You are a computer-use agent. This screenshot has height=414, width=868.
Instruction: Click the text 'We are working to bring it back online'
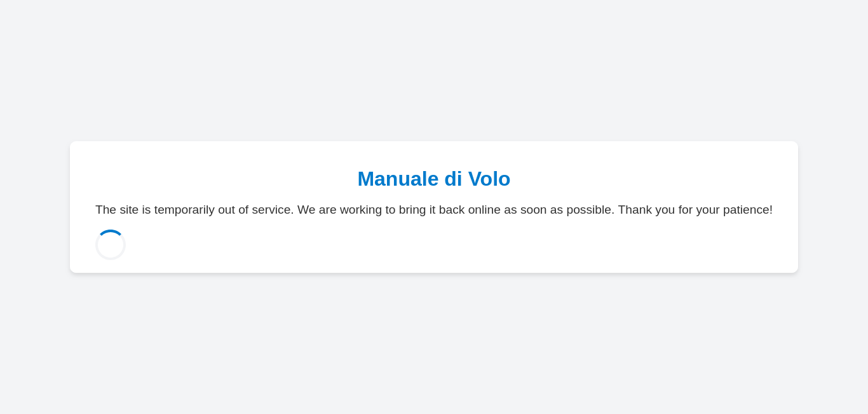point(399,210)
